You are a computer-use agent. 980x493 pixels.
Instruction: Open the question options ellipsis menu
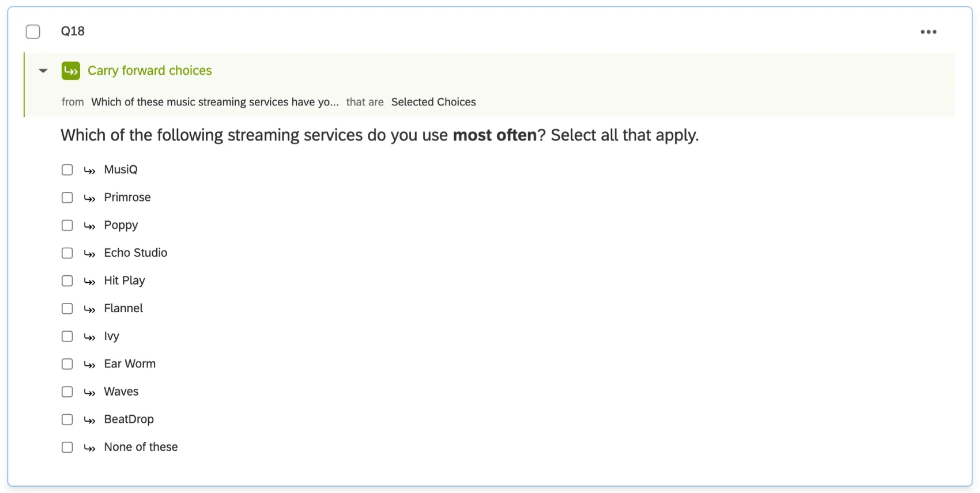click(x=928, y=32)
